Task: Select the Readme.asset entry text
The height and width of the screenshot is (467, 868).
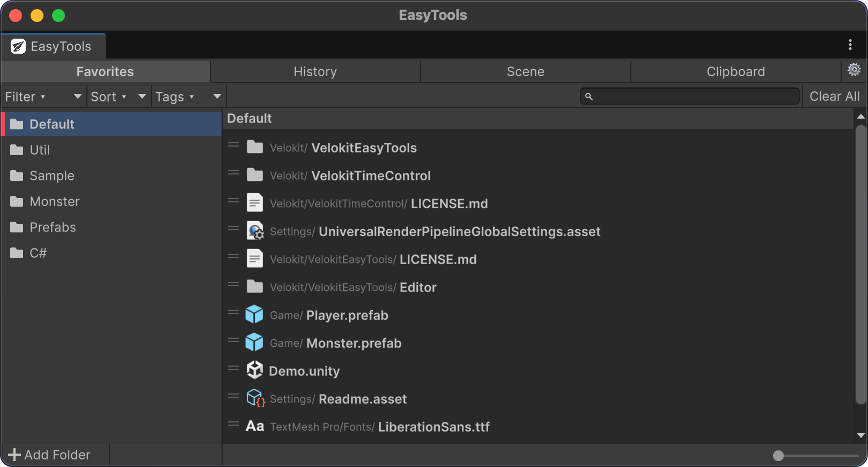Action: 363,399
